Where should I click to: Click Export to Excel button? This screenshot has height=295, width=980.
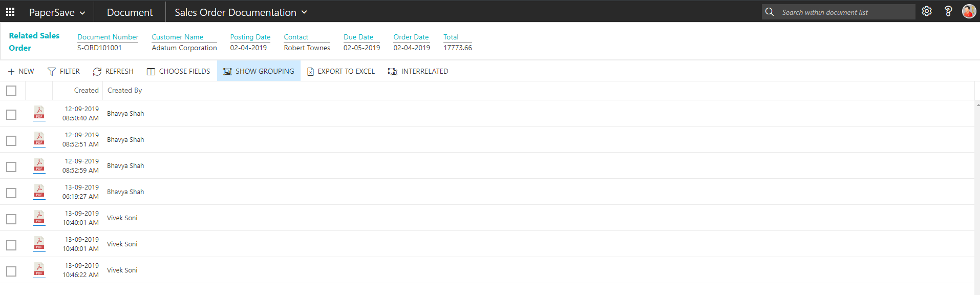[340, 71]
